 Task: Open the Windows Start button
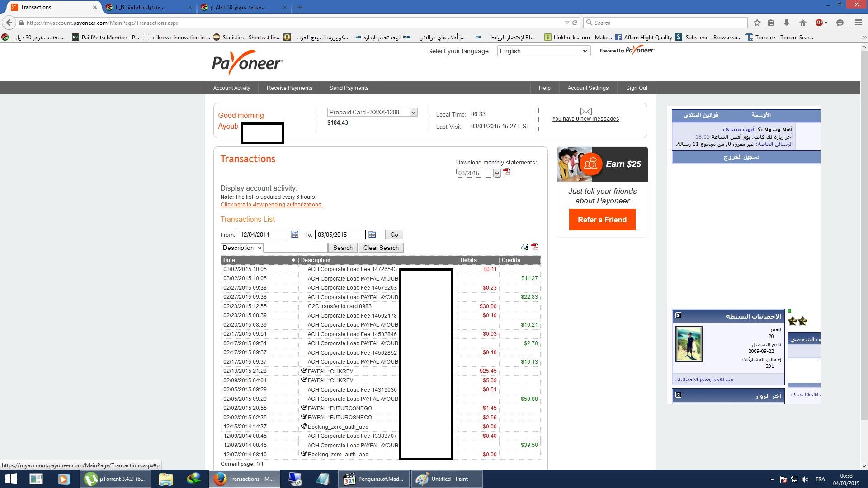11,479
